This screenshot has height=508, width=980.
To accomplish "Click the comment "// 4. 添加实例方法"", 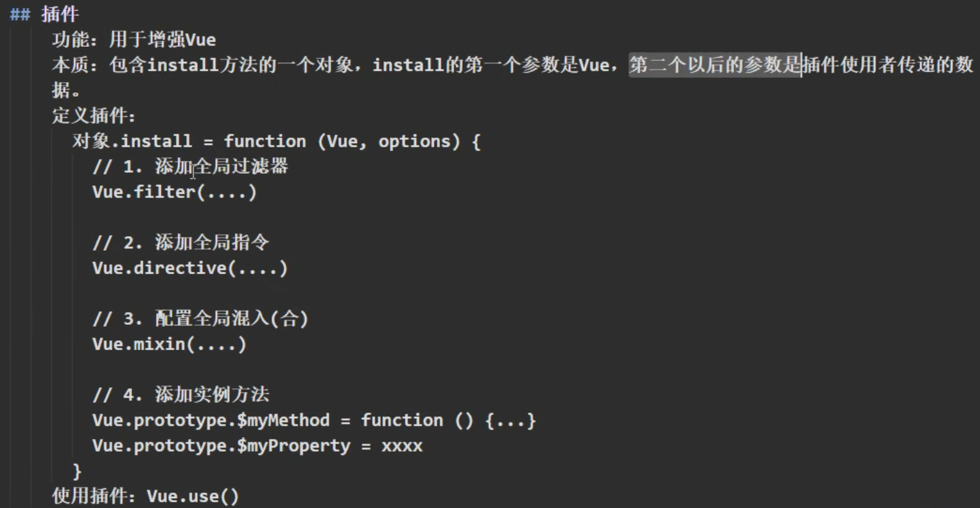I will coord(181,395).
